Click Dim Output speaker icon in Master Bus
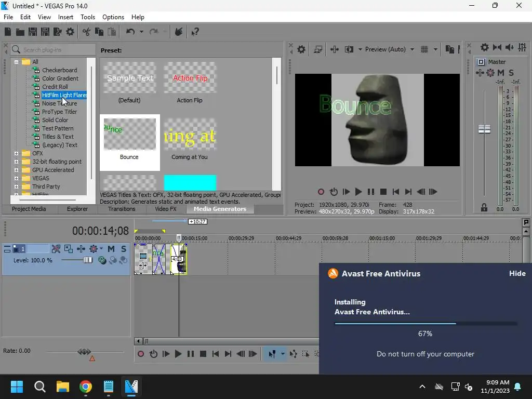The height and width of the screenshot is (399, 532). click(509, 47)
